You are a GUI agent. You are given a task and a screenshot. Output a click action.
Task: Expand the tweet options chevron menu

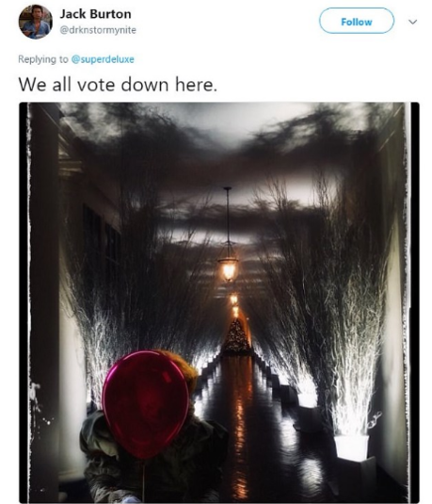click(x=412, y=22)
